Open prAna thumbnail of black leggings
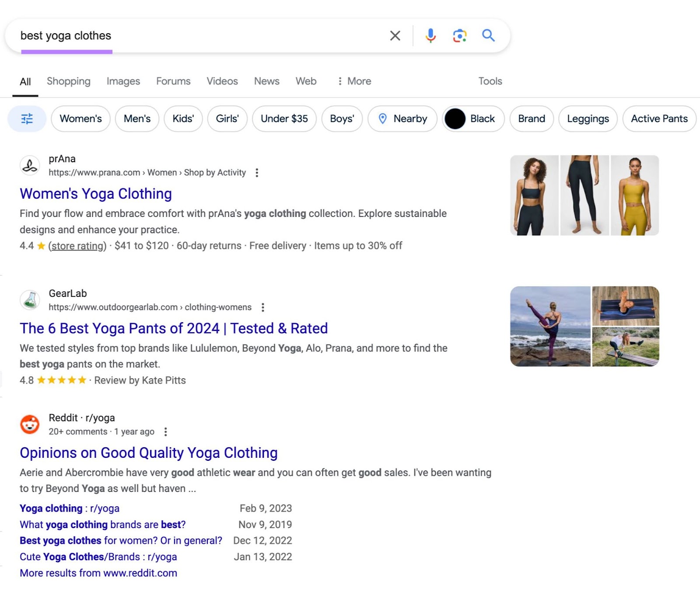The width and height of the screenshot is (700, 592). (584, 195)
